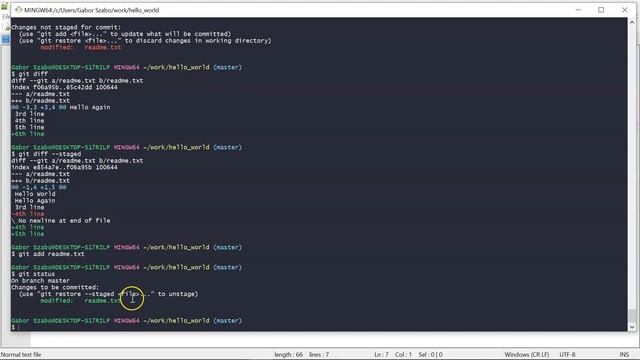
Task: Click 'length : 66' in Notepad++ status bar
Action: coord(289,355)
